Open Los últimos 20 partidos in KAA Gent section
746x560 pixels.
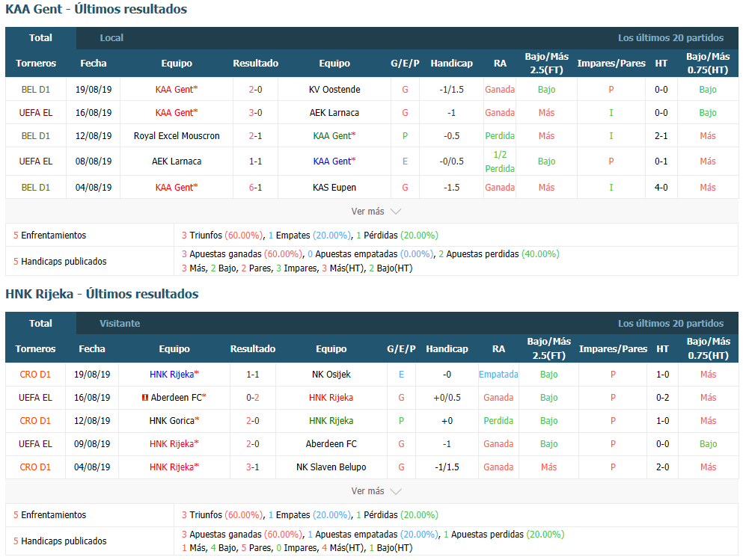click(x=671, y=38)
